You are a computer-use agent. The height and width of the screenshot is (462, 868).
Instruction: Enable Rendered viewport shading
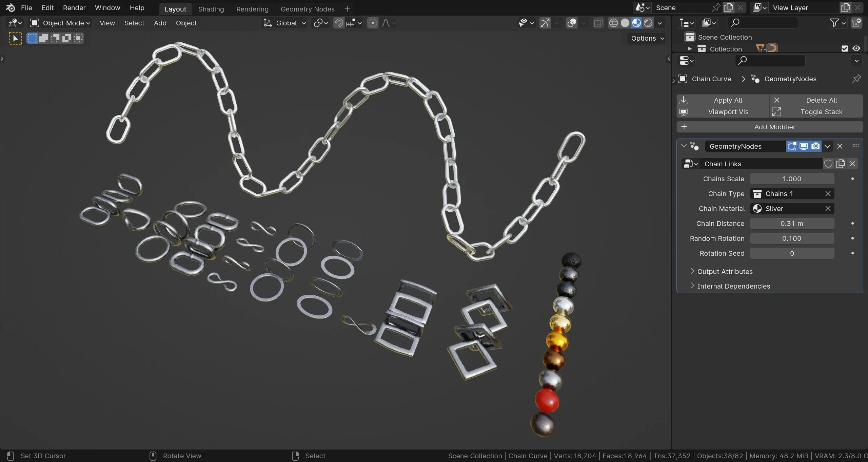coord(648,23)
